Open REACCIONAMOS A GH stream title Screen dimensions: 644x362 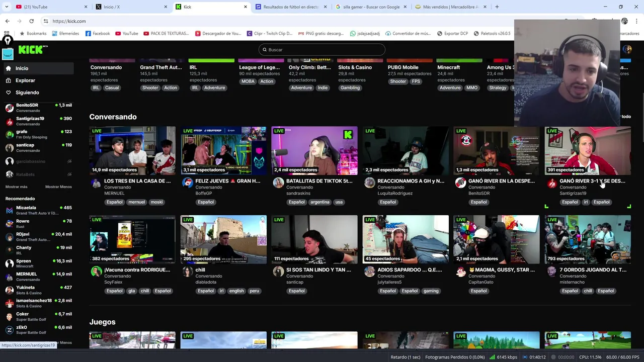click(411, 181)
